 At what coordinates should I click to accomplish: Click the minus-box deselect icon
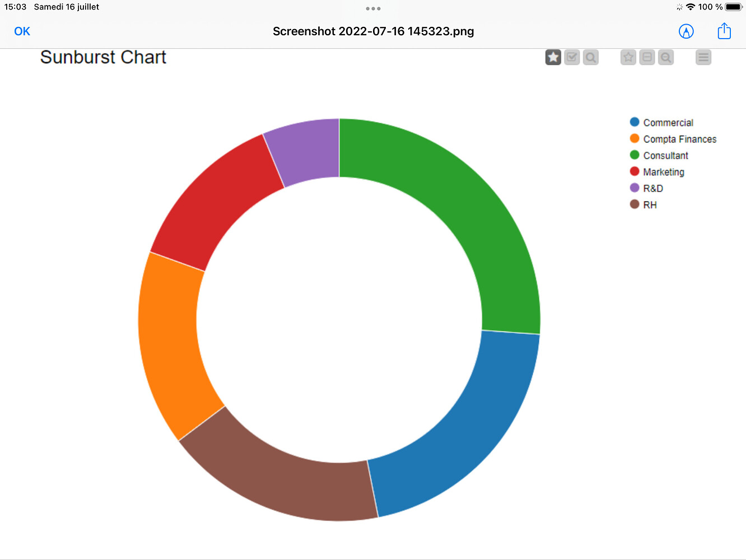[647, 57]
